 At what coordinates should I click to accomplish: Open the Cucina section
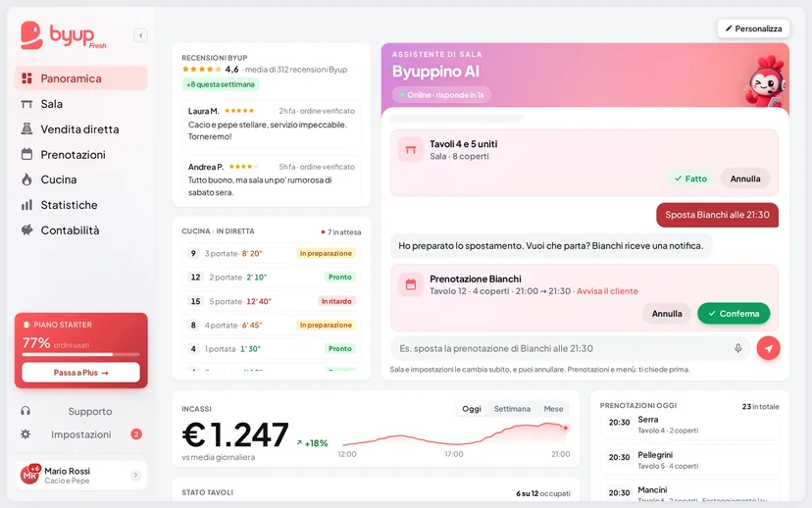click(80, 179)
